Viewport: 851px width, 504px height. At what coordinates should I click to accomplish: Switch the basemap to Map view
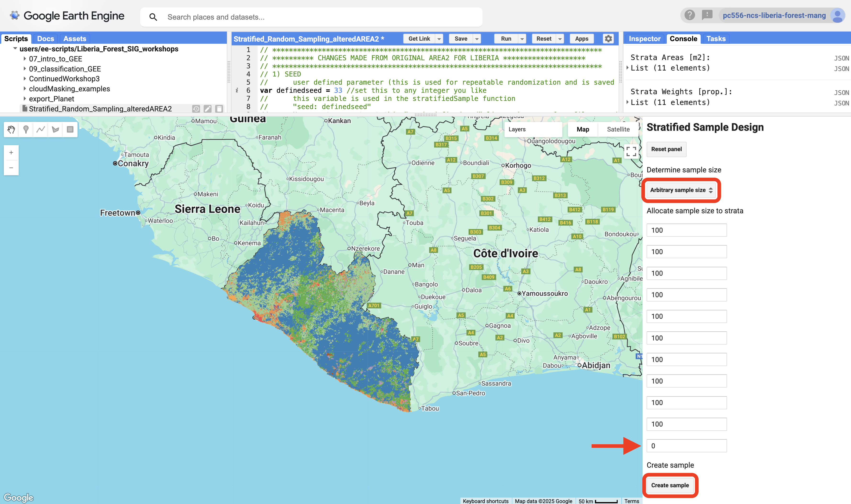click(x=583, y=129)
